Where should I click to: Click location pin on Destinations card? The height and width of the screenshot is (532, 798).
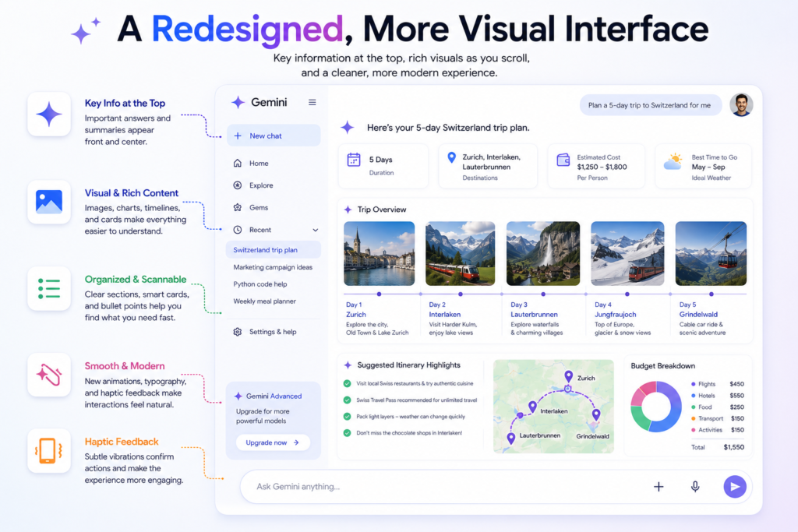tap(451, 157)
